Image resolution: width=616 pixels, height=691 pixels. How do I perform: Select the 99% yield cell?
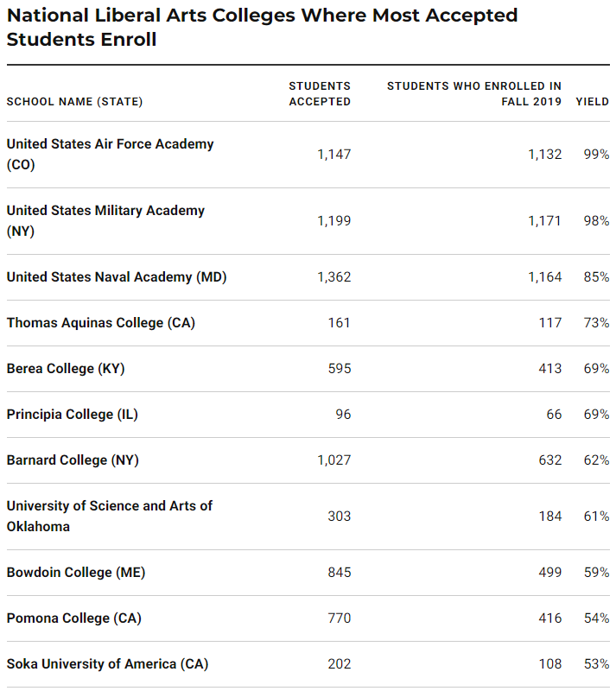(596, 155)
